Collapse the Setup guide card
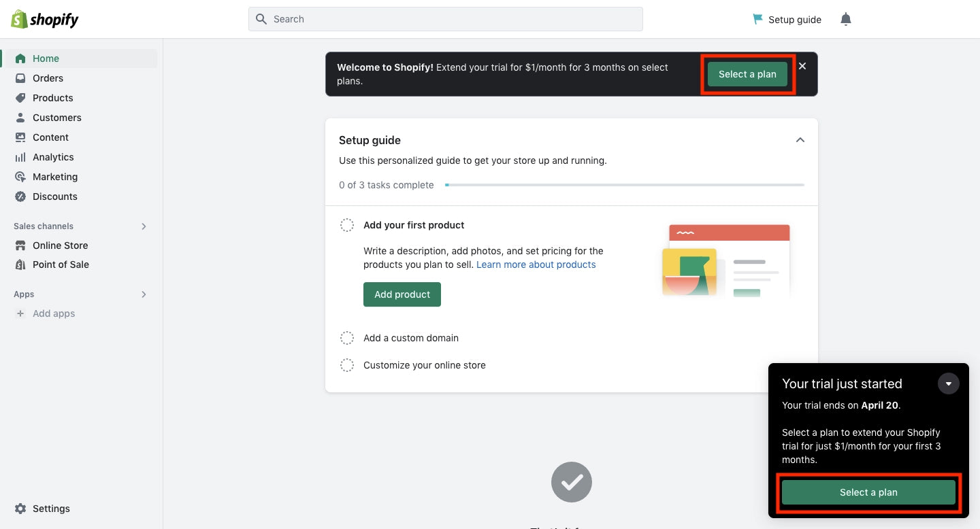Screen dimensions: 980x529 coord(800,140)
